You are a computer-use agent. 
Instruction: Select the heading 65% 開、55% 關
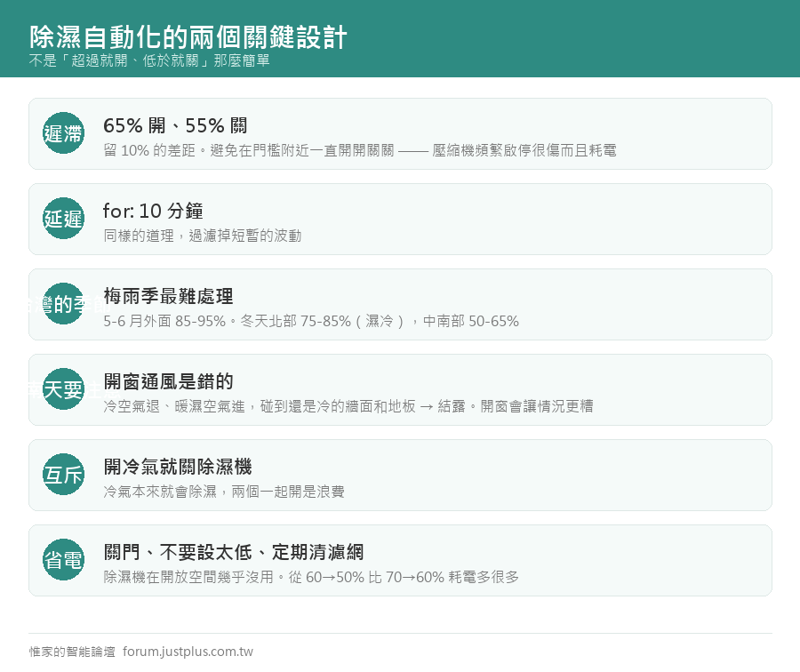[175, 125]
